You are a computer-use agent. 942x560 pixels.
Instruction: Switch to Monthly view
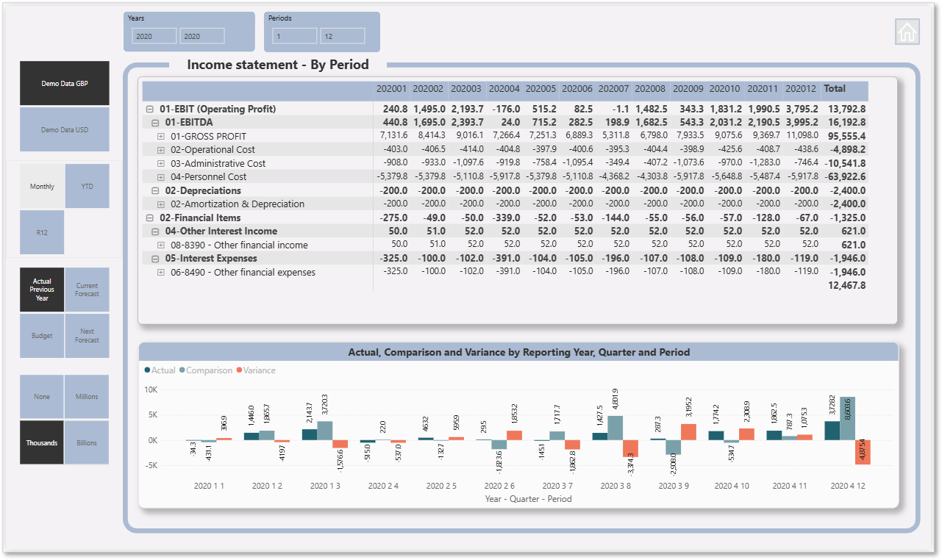(42, 186)
